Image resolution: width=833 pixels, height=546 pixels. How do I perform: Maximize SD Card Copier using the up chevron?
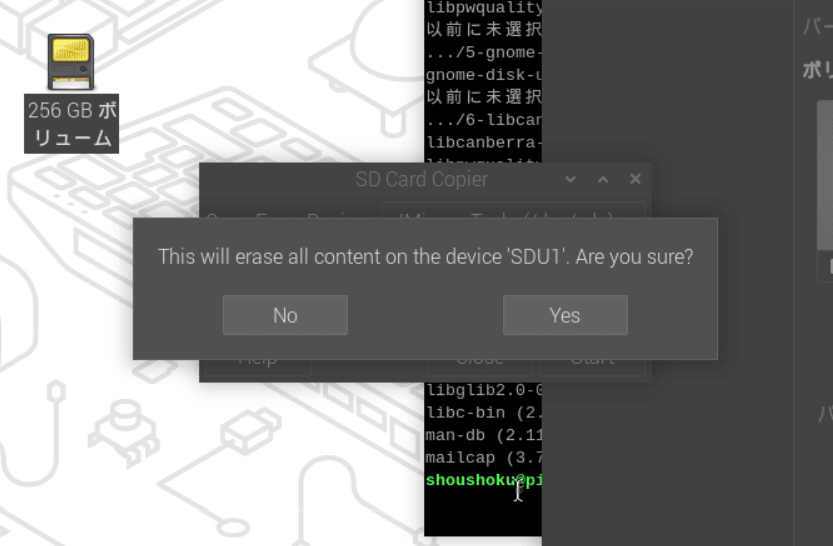[602, 179]
